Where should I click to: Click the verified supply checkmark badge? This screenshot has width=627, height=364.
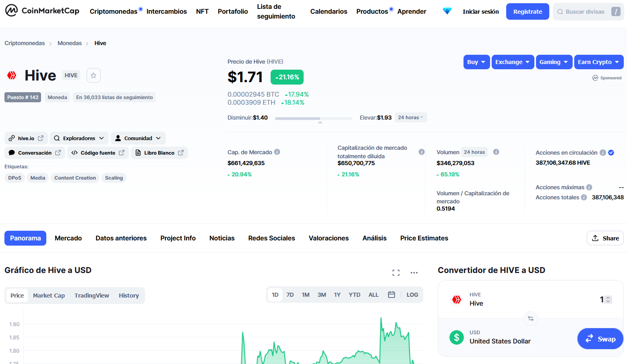(x=611, y=153)
